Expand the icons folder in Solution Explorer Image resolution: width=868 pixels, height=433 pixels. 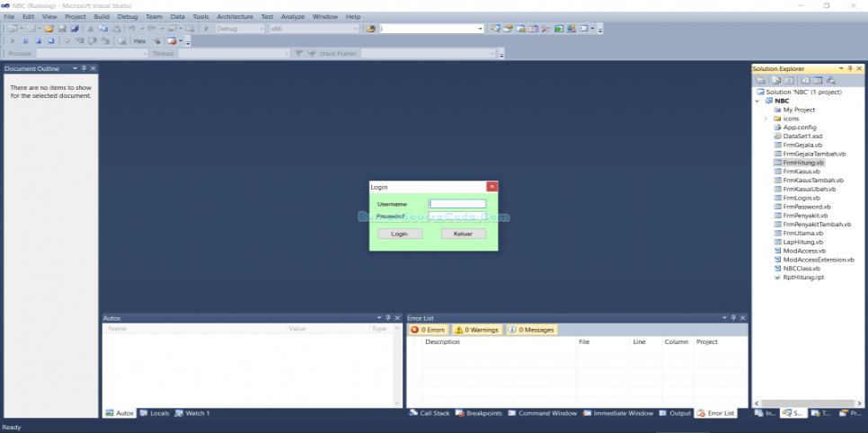click(766, 119)
